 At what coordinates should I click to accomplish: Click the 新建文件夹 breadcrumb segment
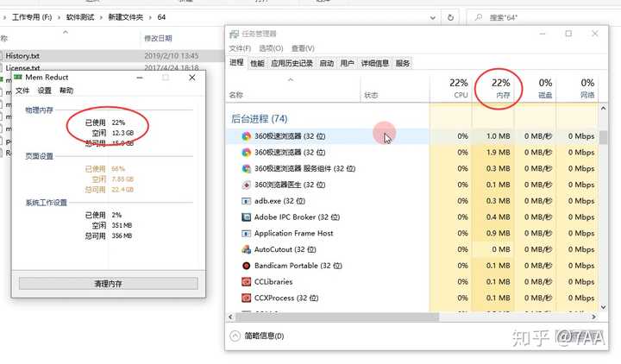pyautogui.click(x=126, y=17)
